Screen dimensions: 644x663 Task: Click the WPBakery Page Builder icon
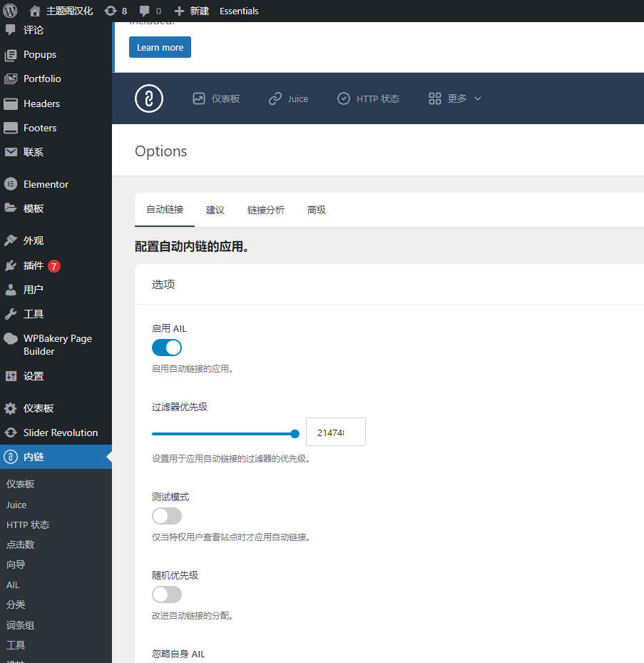coord(11,339)
